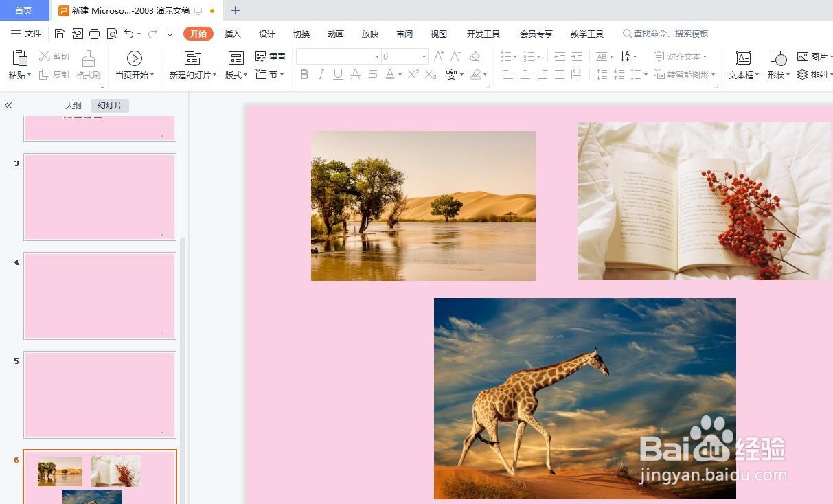The width and height of the screenshot is (833, 504).
Task: Click the clear formatting eraser icon
Action: pyautogui.click(x=475, y=56)
